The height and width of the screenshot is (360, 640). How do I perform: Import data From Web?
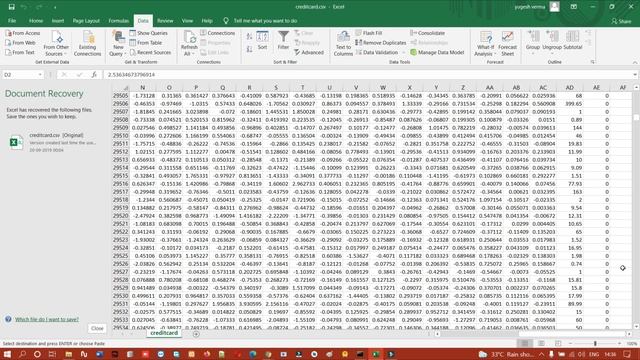20,42
